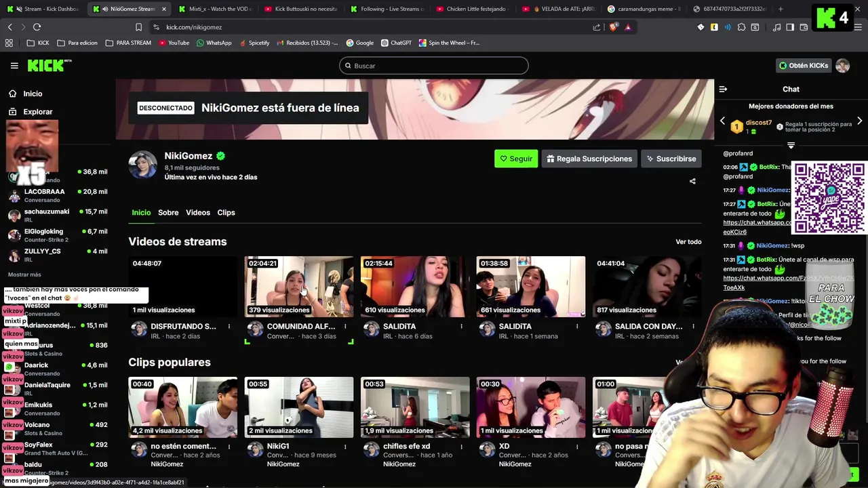This screenshot has width=868, height=488.
Task: Switch to Following - Live Streams browser tab
Action: pos(387,9)
